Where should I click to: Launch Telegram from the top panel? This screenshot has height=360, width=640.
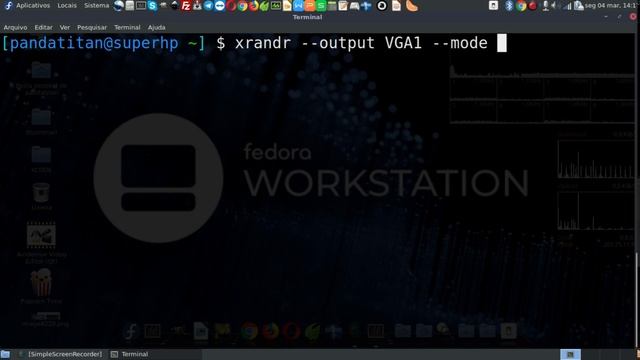coord(209,6)
